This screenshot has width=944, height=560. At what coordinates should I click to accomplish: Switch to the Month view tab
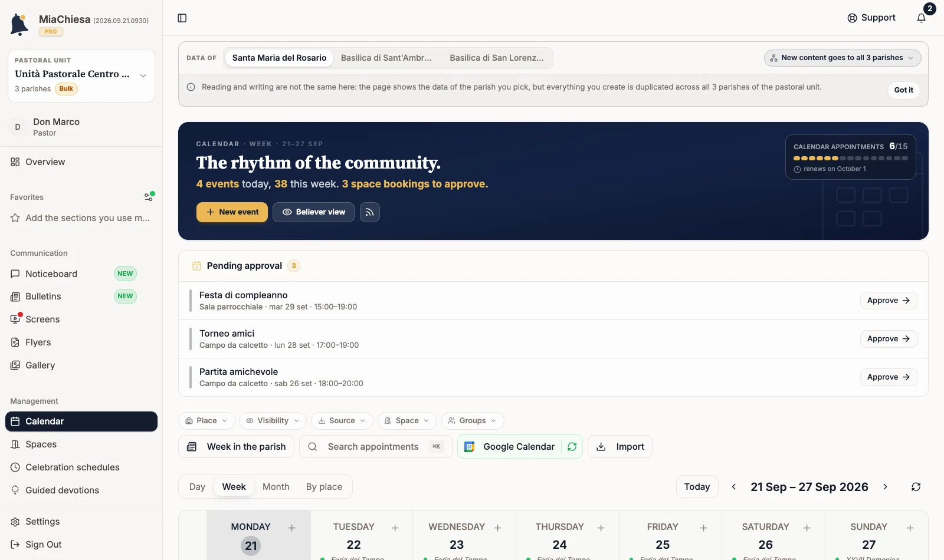click(276, 487)
